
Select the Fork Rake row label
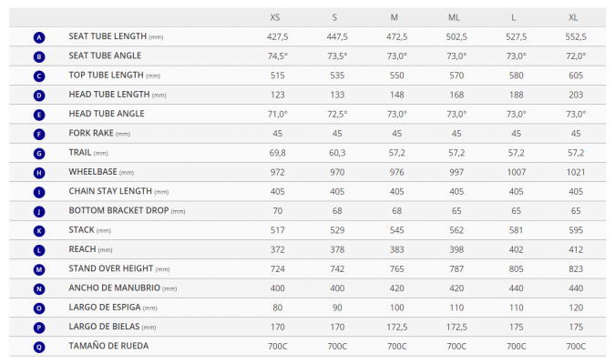coord(99,134)
